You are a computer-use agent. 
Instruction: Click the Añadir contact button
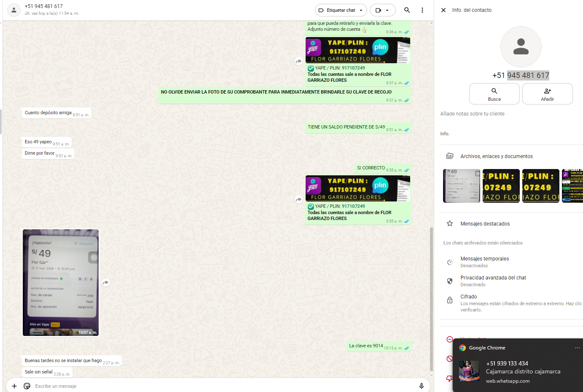tap(547, 94)
